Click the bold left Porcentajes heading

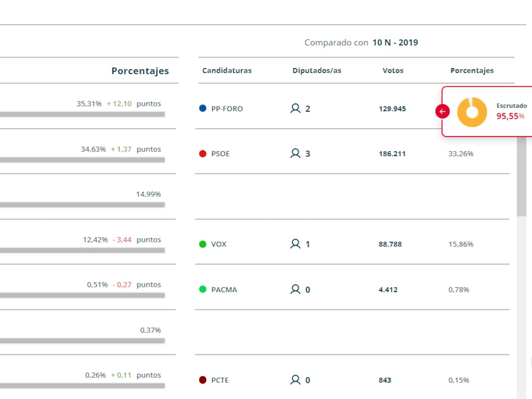coord(140,71)
